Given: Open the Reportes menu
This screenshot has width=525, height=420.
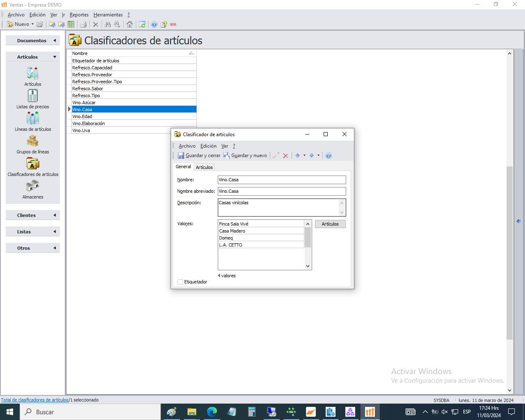Looking at the screenshot, I should point(79,15).
